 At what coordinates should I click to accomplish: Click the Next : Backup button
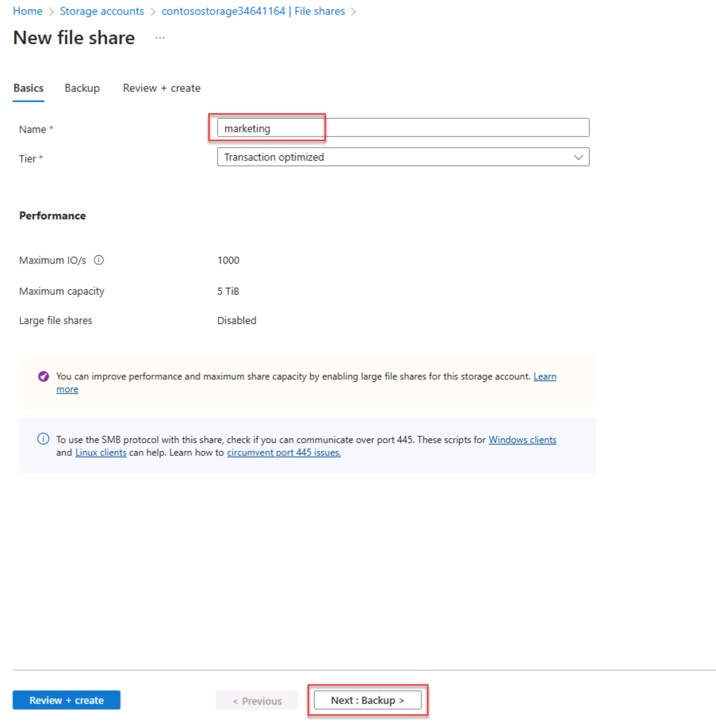click(x=367, y=699)
